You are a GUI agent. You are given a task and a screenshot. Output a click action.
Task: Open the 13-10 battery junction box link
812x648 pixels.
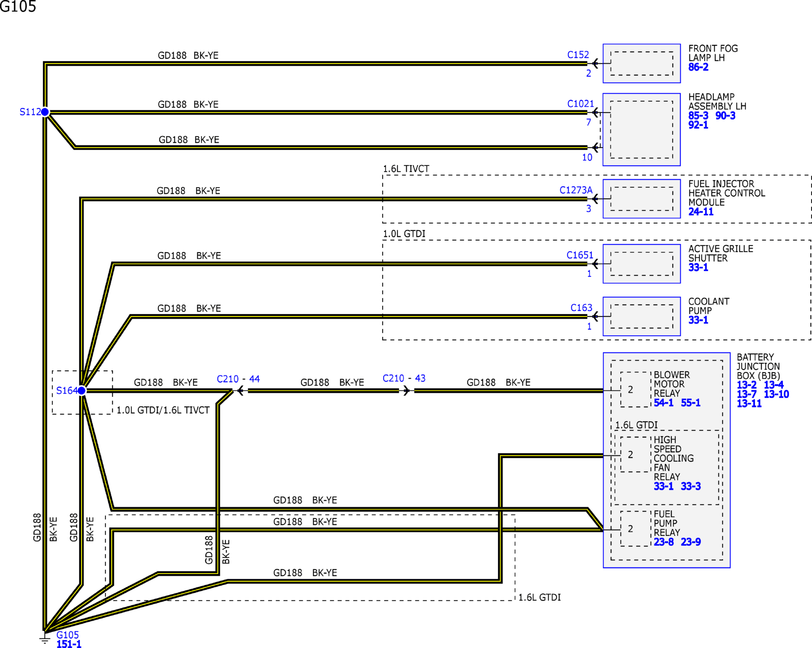click(776, 394)
